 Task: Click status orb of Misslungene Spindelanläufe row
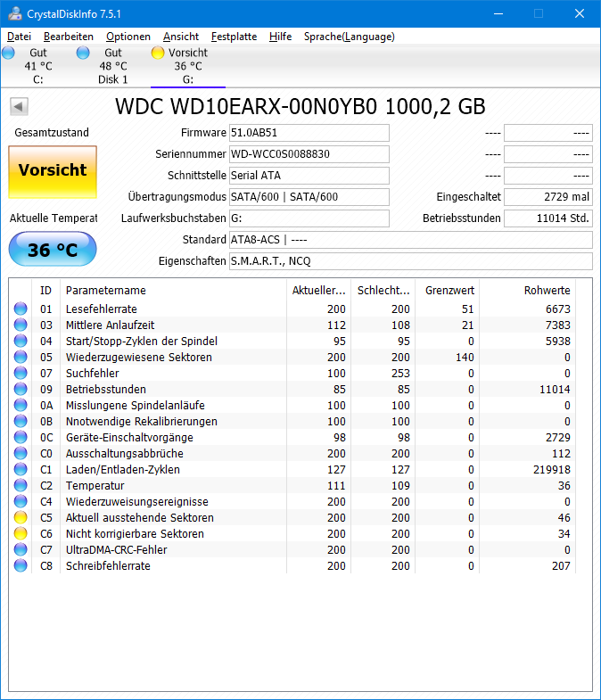point(21,405)
